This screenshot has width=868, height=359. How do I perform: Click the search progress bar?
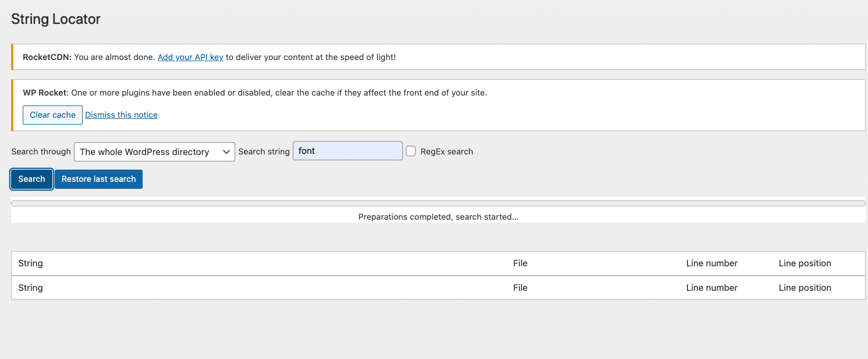(438, 203)
